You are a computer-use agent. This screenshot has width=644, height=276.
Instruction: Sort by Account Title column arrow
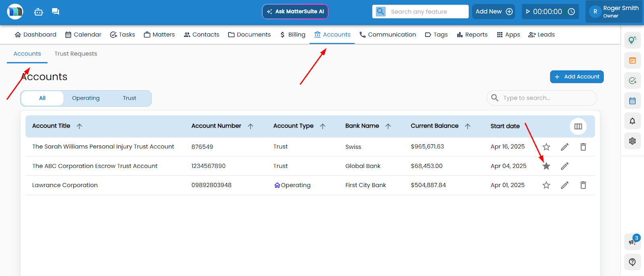pyautogui.click(x=79, y=126)
